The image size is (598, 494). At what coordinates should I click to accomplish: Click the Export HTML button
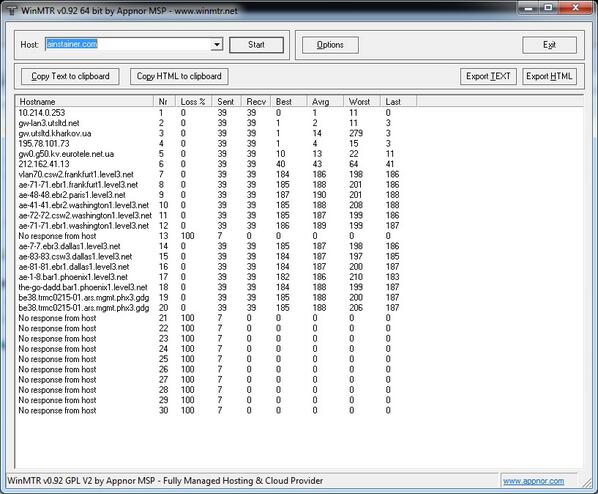coord(549,76)
